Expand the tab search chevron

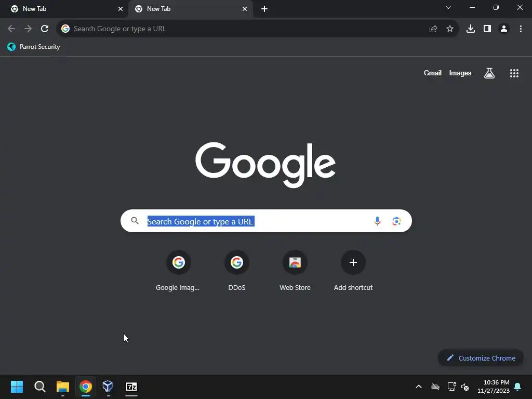pyautogui.click(x=448, y=7)
